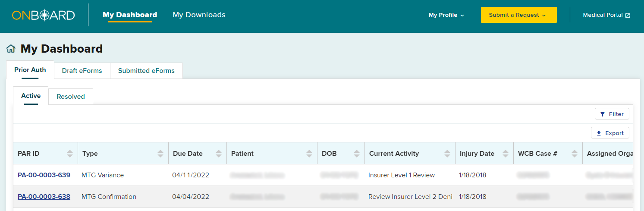644x211 pixels.
Task: Sort by Injury Date column arrows
Action: tap(506, 154)
